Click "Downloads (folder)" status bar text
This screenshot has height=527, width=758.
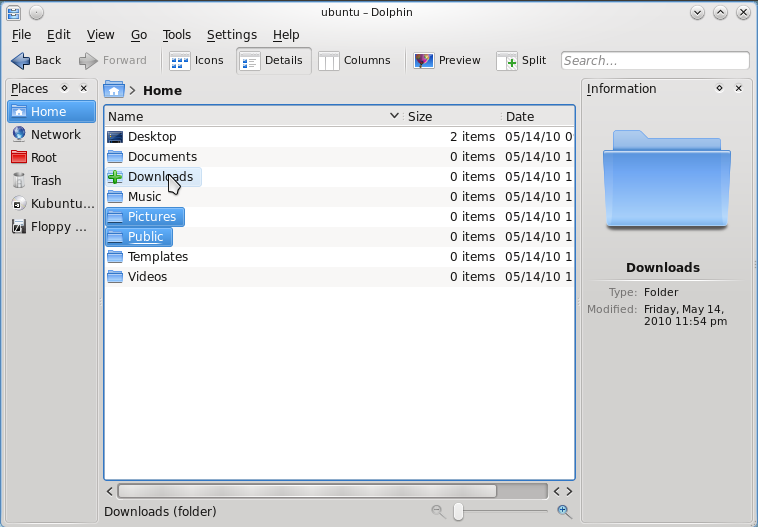click(x=160, y=512)
